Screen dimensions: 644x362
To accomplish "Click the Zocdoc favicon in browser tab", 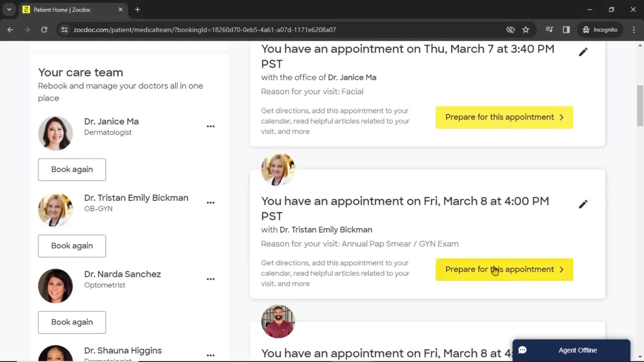I will point(26,10).
